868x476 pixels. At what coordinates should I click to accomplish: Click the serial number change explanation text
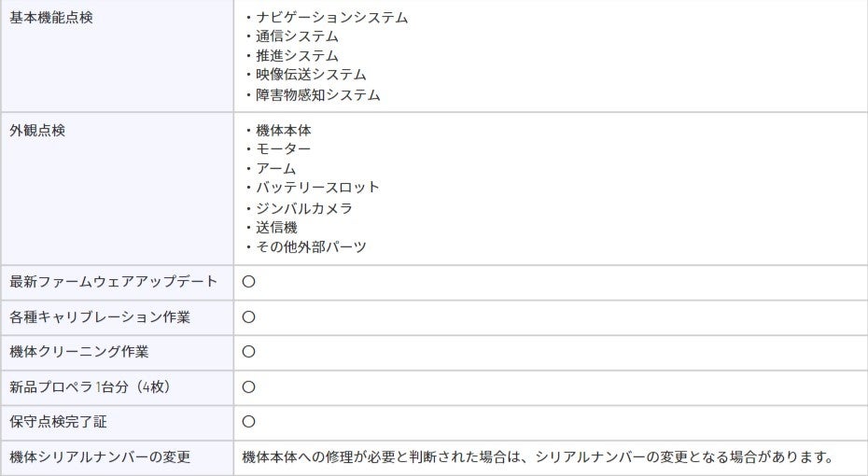(539, 457)
